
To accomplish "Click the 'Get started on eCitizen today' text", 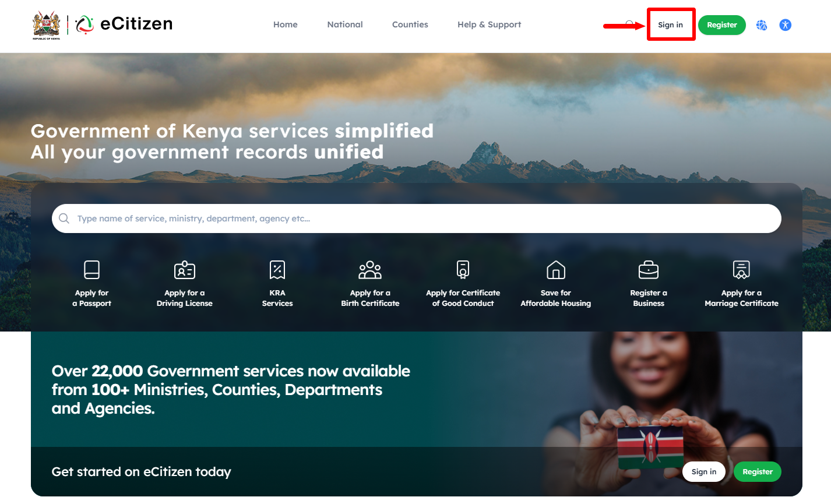I will (x=141, y=472).
